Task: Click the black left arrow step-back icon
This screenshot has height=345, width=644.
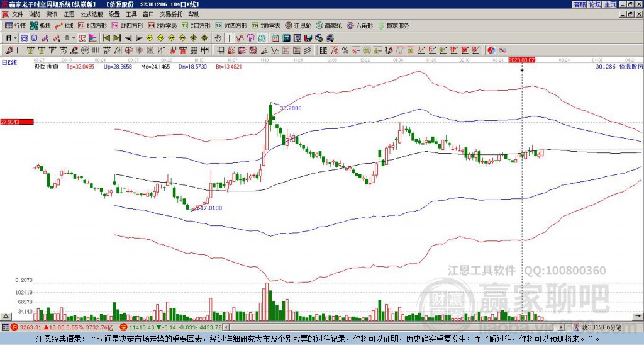Action: (128, 38)
